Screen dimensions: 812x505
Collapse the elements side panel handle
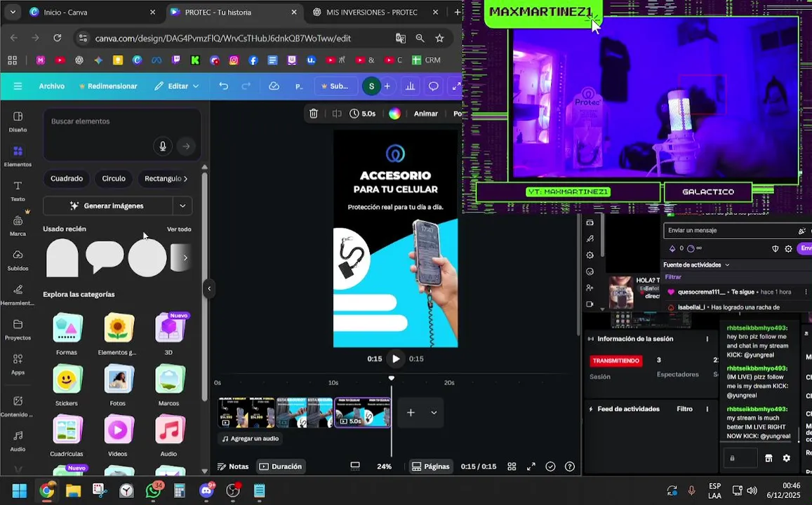click(x=209, y=289)
